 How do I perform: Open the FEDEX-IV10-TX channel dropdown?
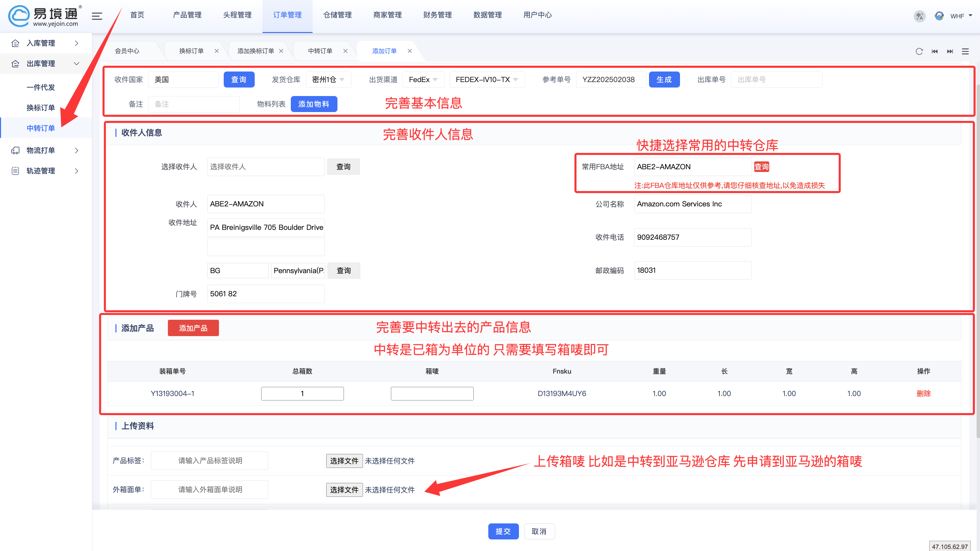pos(487,80)
